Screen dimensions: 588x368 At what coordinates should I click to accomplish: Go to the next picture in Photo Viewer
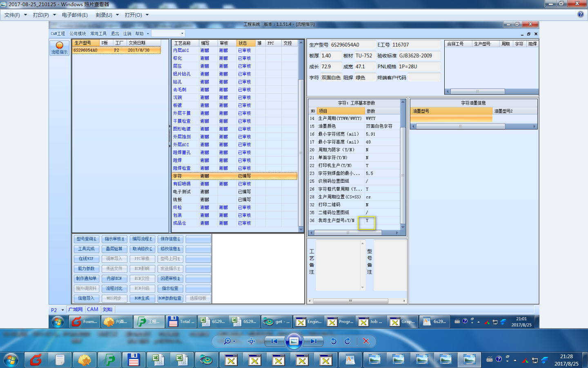point(313,341)
